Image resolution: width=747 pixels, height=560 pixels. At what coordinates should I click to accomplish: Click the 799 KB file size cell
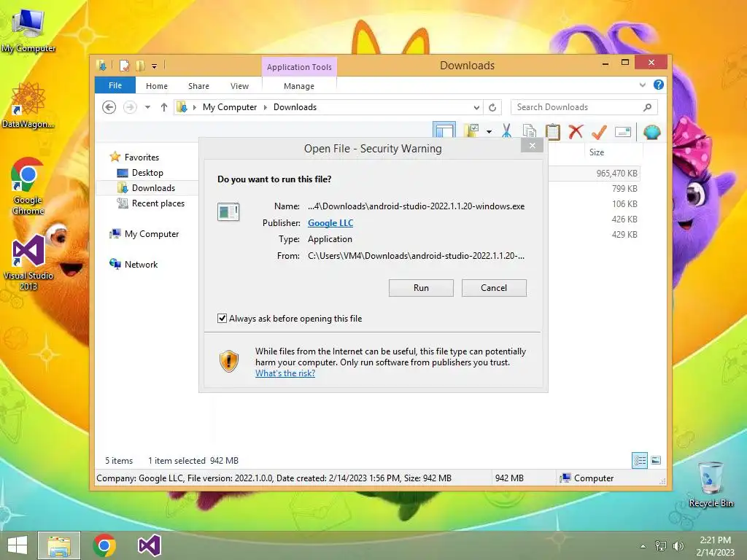(624, 189)
